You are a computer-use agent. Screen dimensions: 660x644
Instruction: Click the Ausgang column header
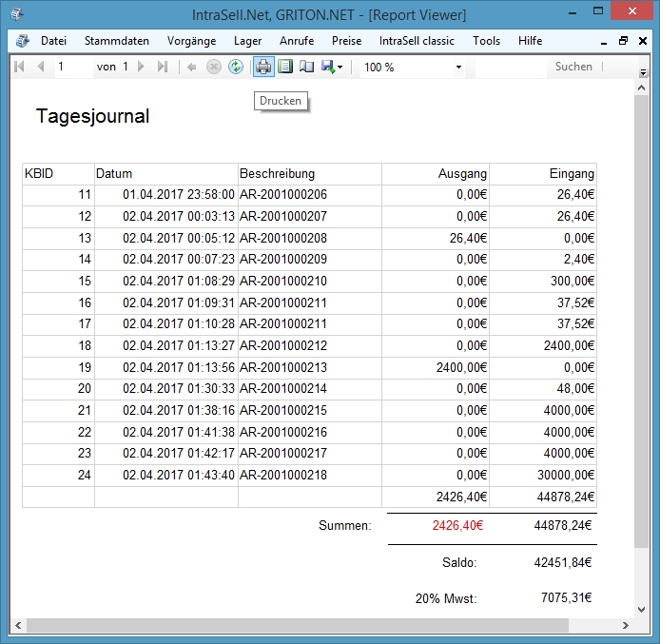[436, 173]
